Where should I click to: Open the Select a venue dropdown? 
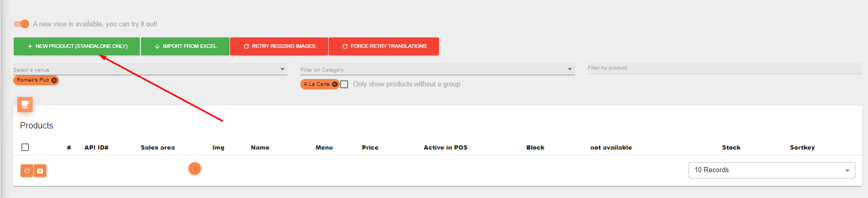click(x=150, y=70)
